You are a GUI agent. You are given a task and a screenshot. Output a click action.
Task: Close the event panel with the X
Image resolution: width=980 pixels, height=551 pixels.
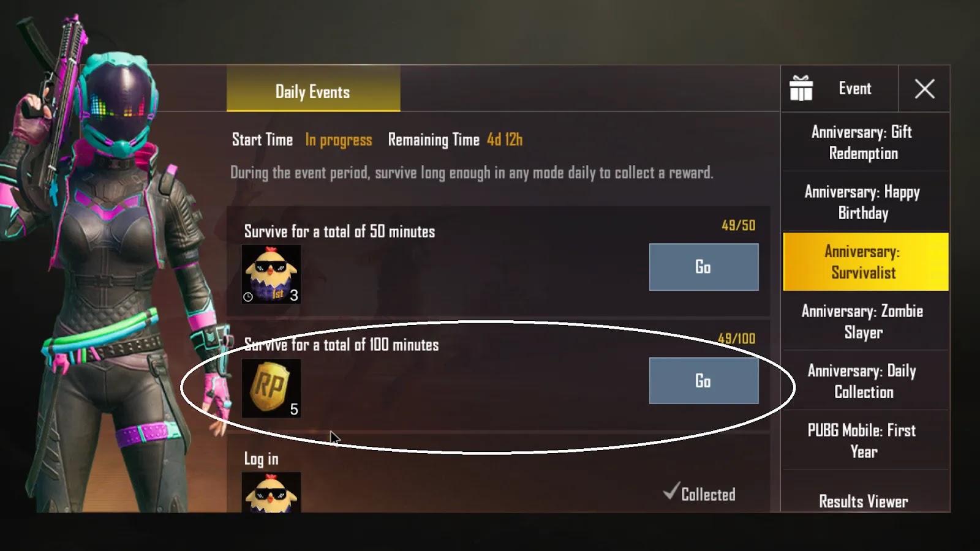coord(924,89)
